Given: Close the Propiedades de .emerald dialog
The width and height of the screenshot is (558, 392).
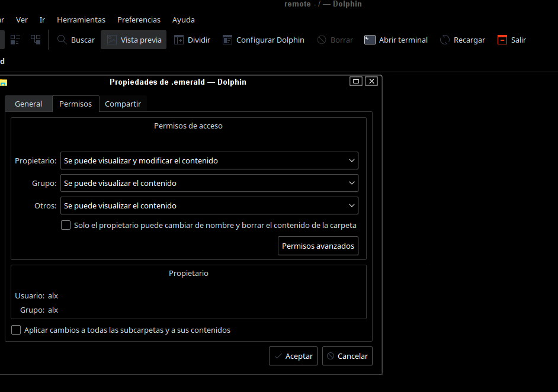Looking at the screenshot, I should (x=371, y=82).
